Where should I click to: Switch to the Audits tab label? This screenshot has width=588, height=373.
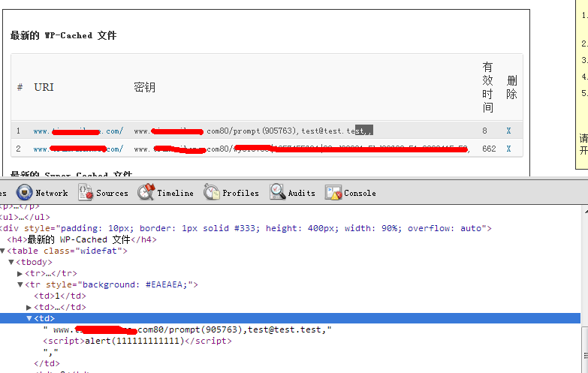(x=301, y=193)
